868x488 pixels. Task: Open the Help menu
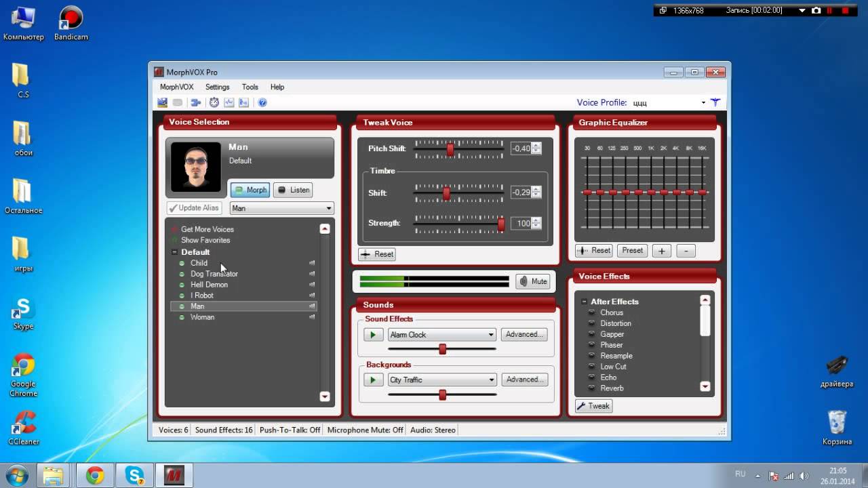click(x=277, y=87)
